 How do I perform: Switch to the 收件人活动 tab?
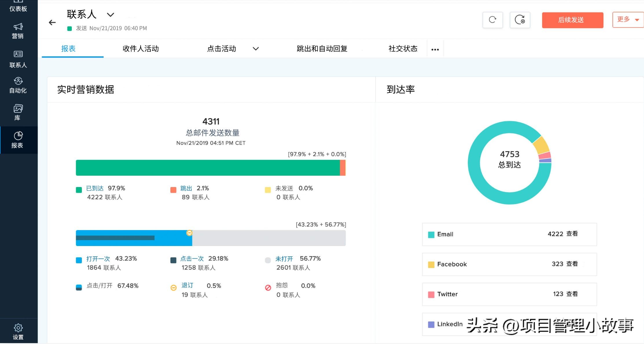[140, 49]
